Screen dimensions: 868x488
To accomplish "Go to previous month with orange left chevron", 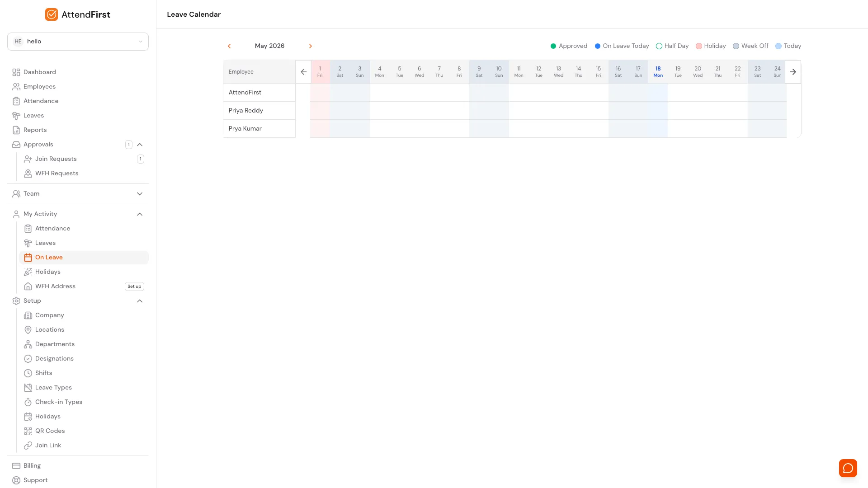I will point(229,46).
